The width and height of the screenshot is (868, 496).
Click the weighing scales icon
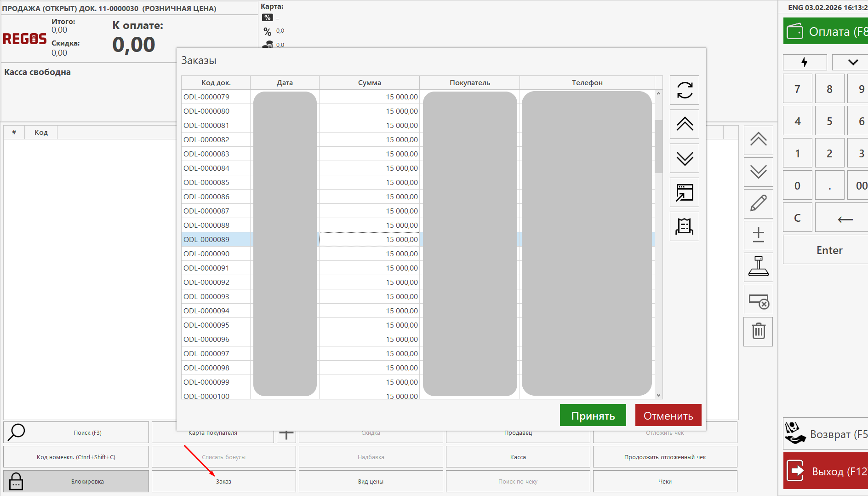(x=758, y=267)
